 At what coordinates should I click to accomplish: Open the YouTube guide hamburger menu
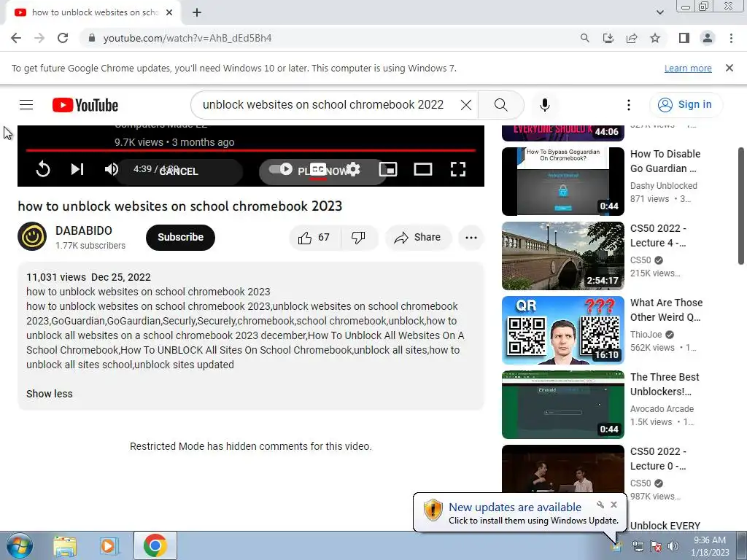coord(26,105)
